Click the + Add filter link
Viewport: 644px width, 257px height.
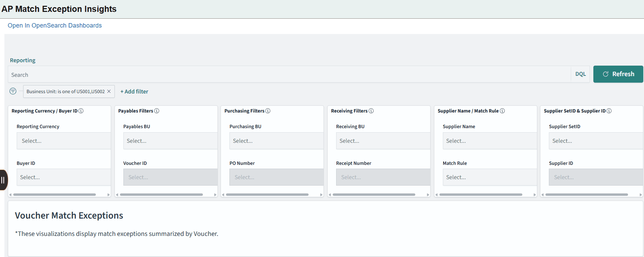[134, 91]
